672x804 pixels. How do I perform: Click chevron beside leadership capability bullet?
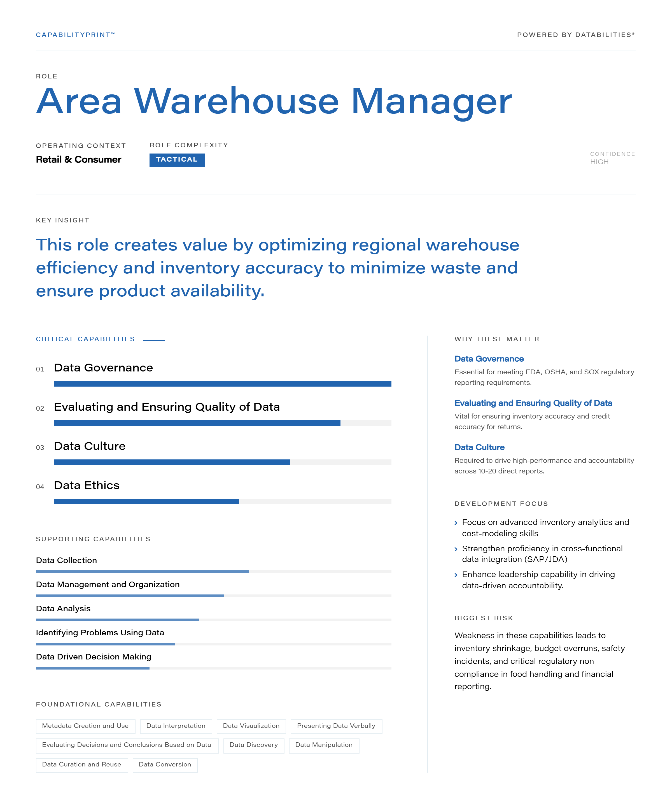pos(456,575)
